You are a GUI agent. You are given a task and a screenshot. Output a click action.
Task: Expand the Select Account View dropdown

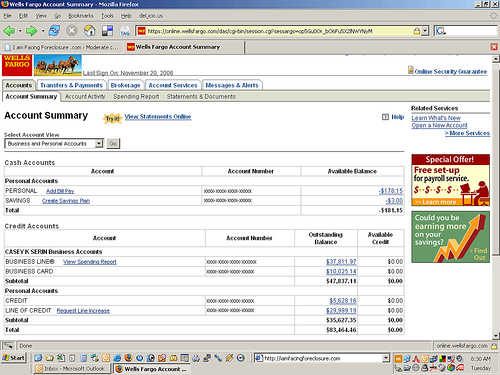(99, 144)
